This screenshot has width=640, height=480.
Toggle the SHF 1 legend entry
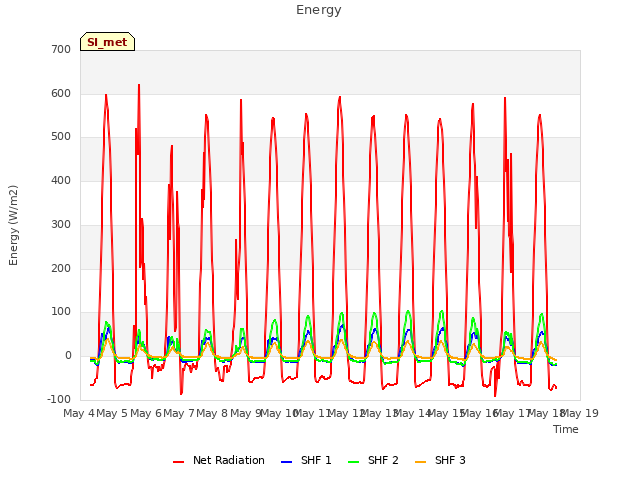[306, 460]
